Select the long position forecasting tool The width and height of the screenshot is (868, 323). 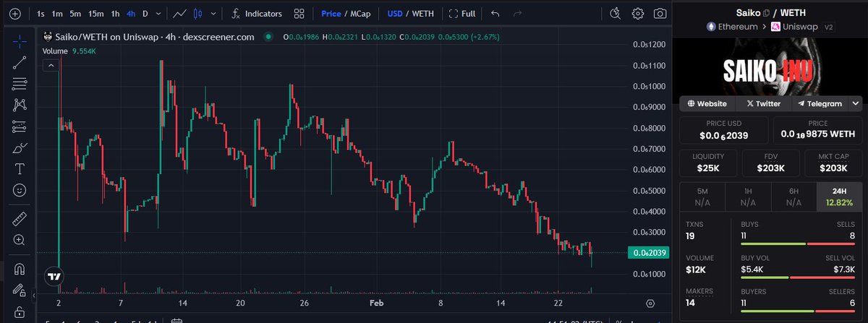coord(20,127)
